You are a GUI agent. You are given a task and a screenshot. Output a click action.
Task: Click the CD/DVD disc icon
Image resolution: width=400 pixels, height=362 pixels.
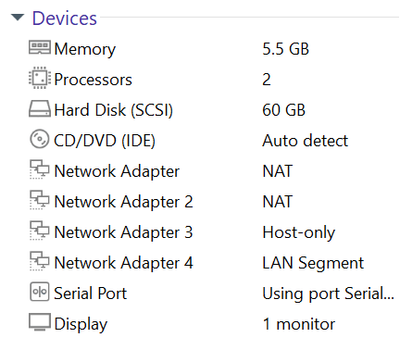[x=40, y=139]
